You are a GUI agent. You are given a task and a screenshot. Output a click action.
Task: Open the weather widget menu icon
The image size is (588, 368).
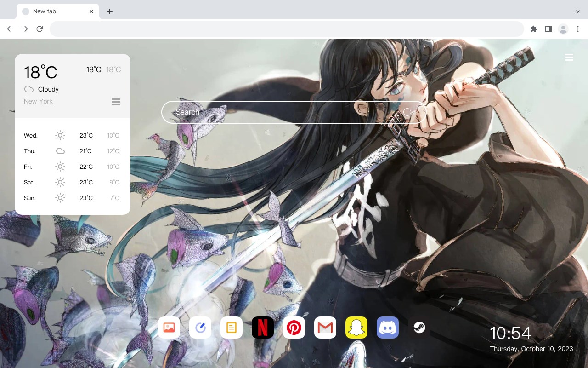(116, 102)
